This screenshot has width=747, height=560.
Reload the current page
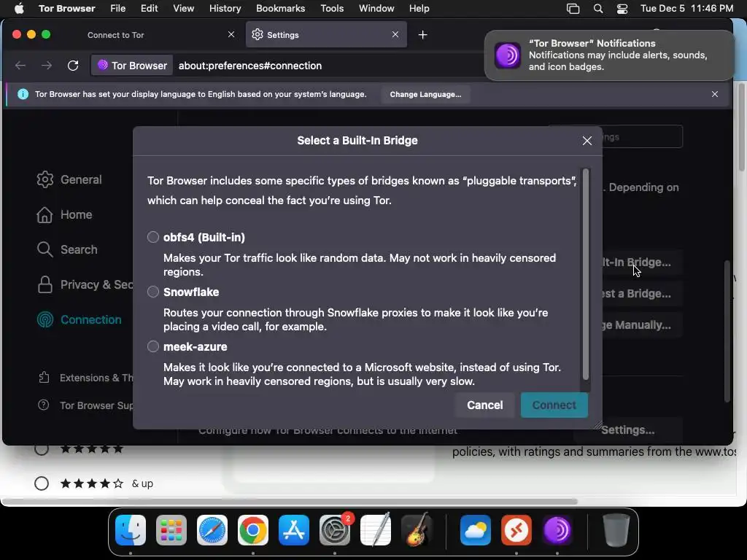pyautogui.click(x=73, y=66)
